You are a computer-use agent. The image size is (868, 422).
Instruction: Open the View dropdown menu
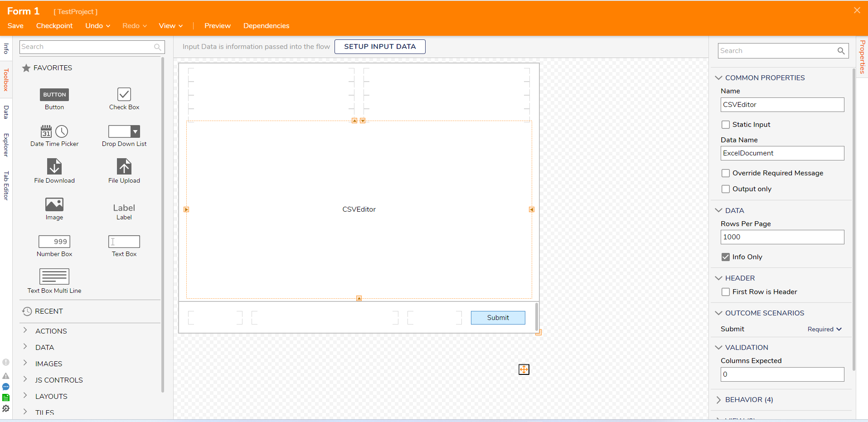pyautogui.click(x=171, y=26)
